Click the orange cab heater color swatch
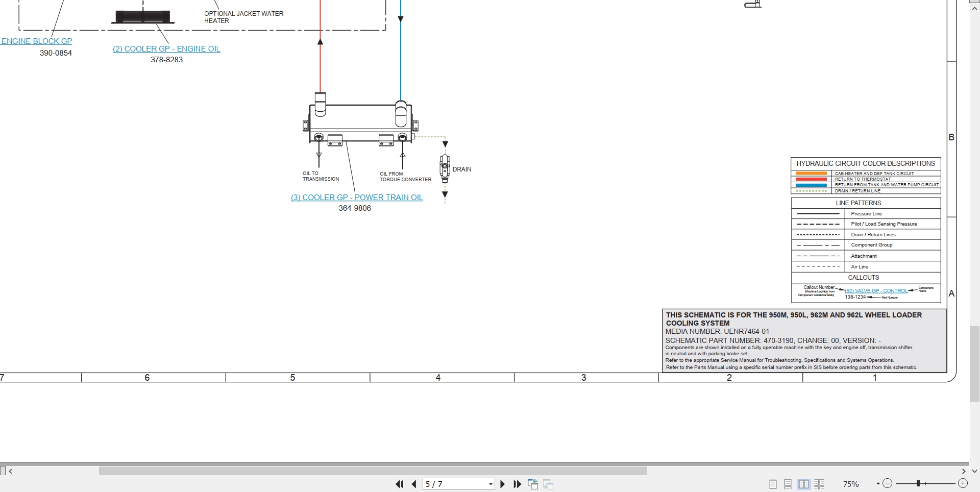 pos(811,174)
